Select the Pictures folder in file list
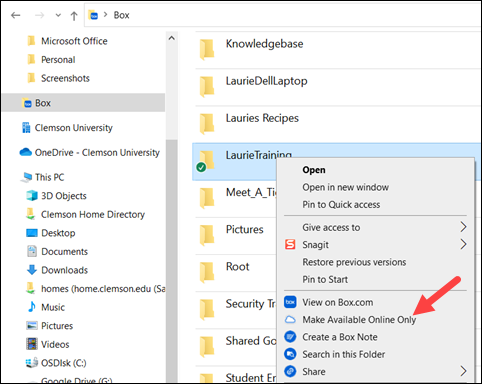Image resolution: width=482 pixels, height=384 pixels. point(244,229)
